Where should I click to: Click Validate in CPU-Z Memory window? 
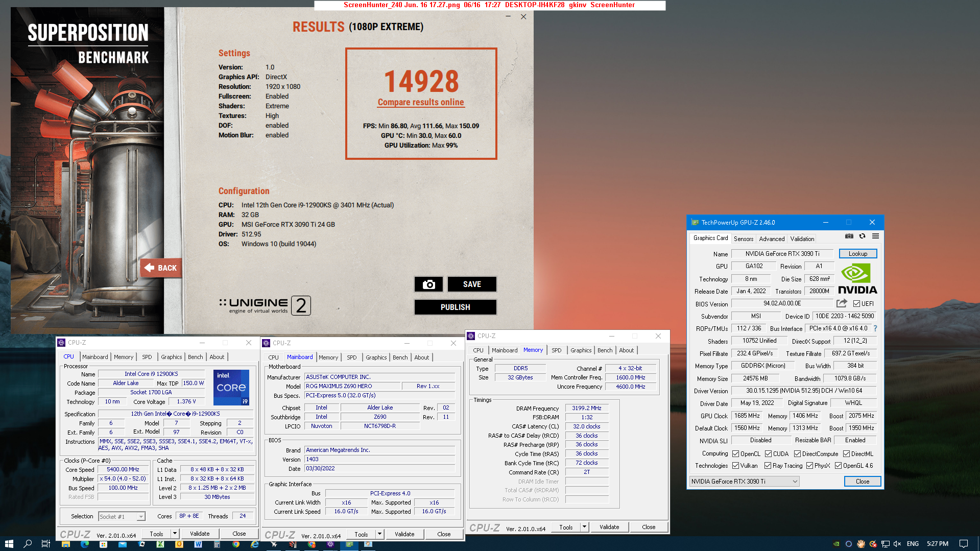pos(609,527)
